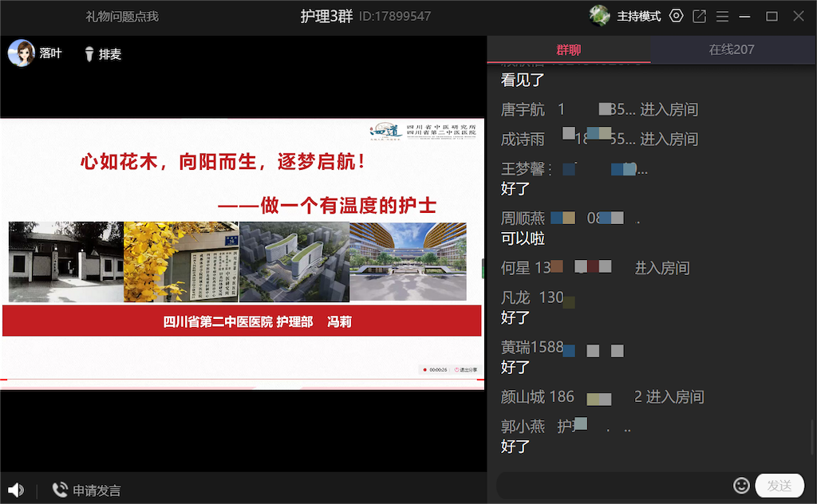
Task: Click username 王梦馨 in chat
Action: coord(523,169)
